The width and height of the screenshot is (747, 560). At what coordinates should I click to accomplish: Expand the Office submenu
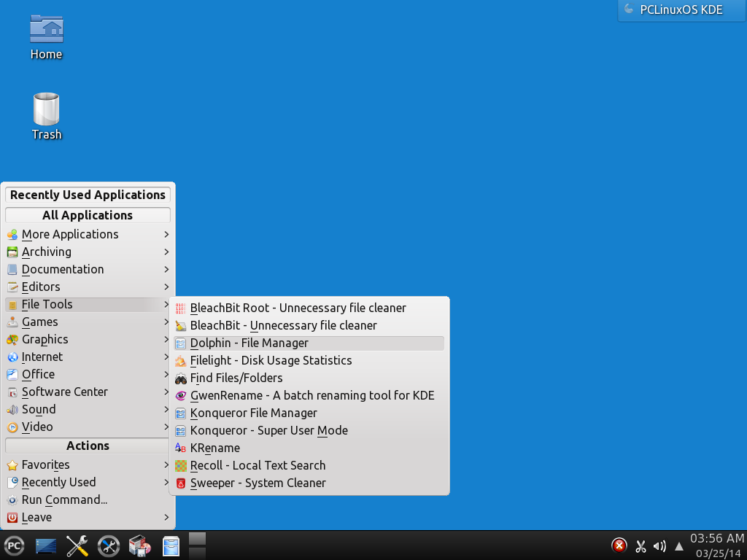tap(88, 374)
